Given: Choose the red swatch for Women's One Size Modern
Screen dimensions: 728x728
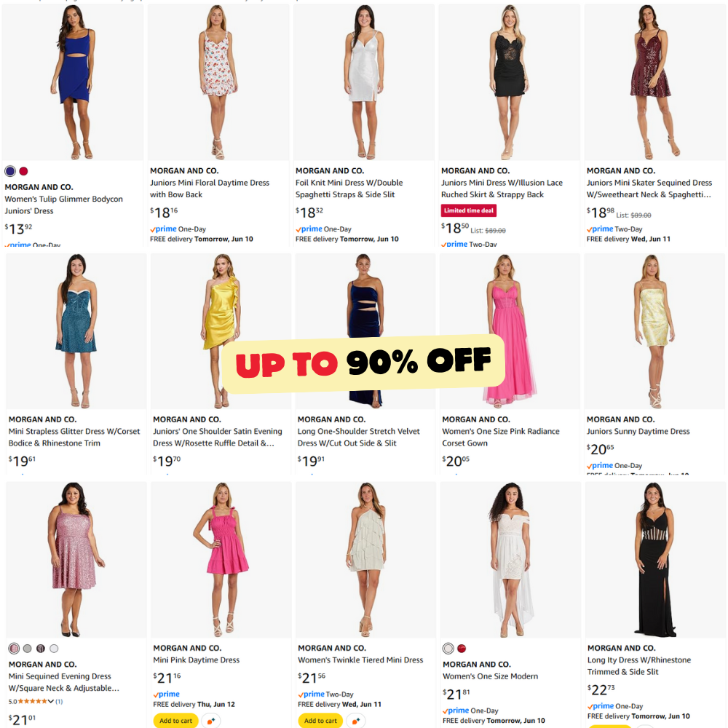Looking at the screenshot, I should (462, 648).
